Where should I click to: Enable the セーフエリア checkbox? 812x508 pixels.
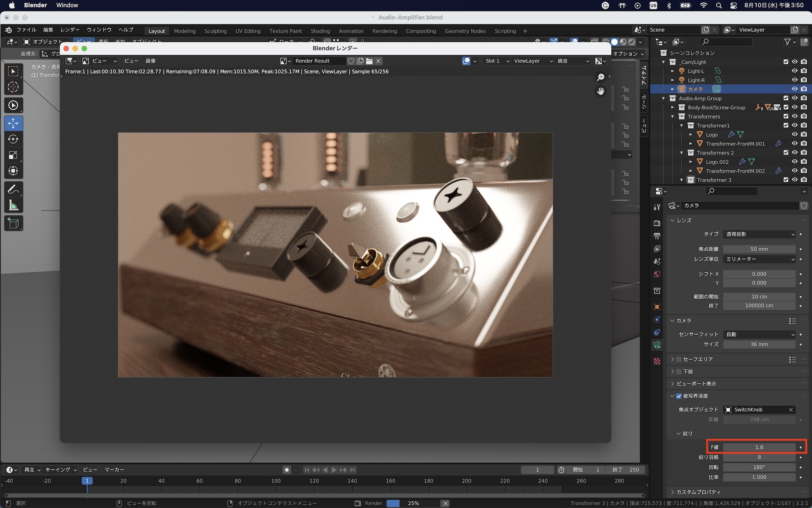679,359
